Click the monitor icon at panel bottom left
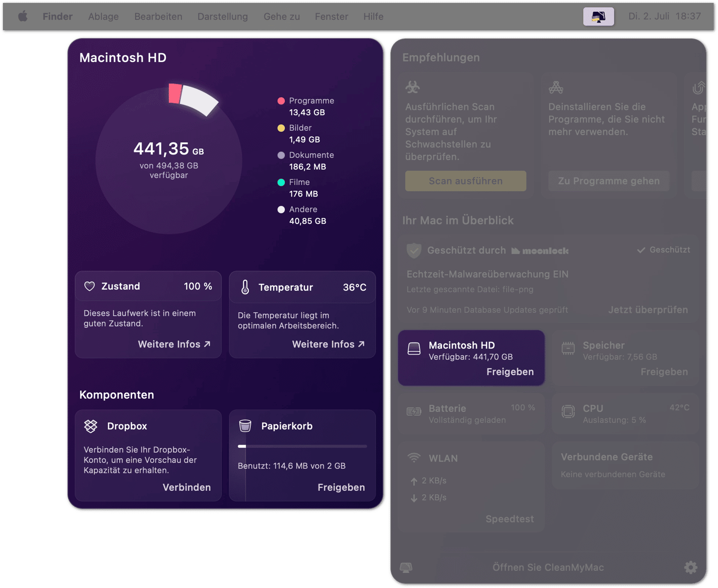718x588 pixels. [x=406, y=567]
